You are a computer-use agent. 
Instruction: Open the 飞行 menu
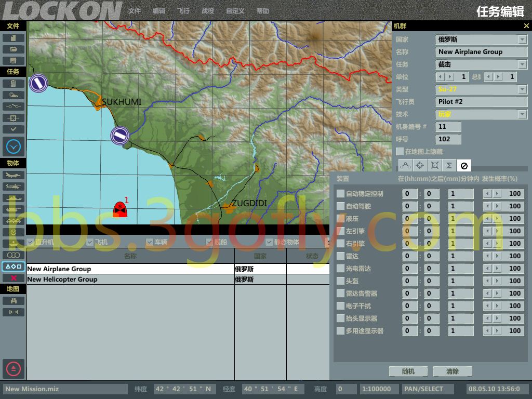coord(183,11)
